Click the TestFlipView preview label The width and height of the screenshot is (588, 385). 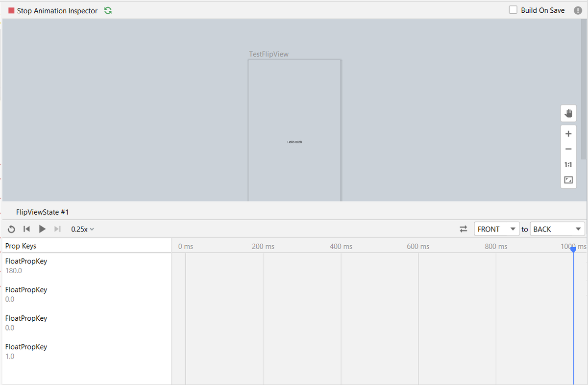(269, 54)
